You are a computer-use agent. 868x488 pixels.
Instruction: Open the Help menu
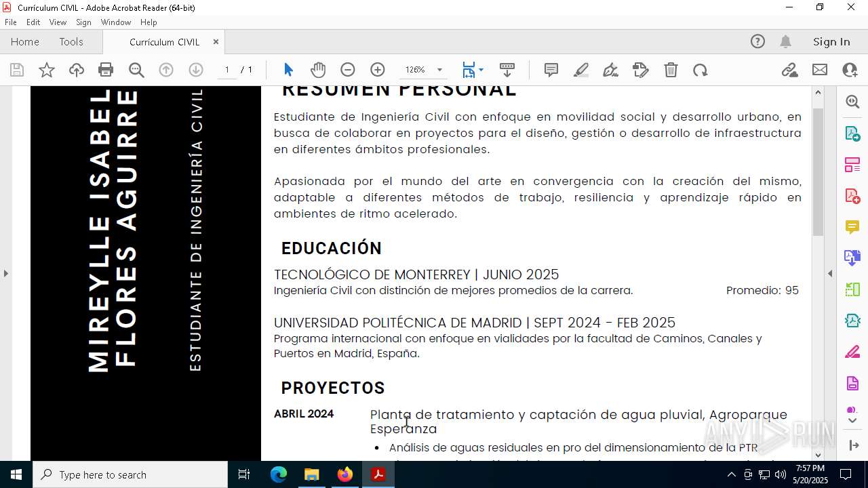point(149,22)
